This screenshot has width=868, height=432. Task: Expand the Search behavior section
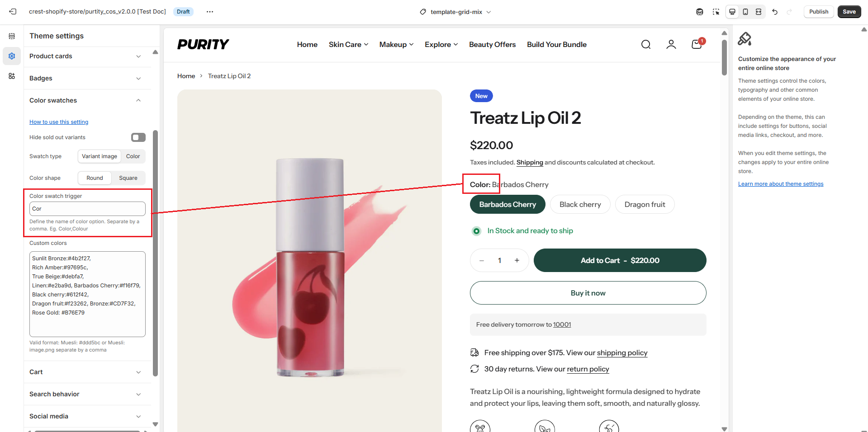click(85, 394)
